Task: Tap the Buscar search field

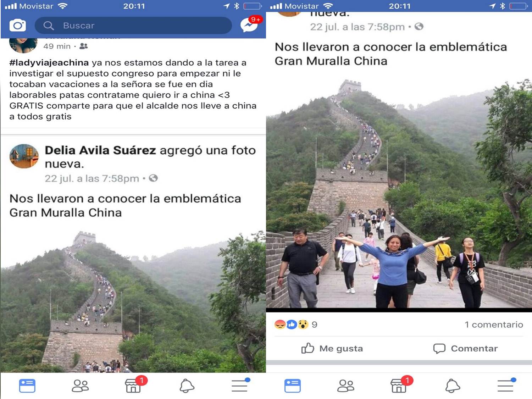Action: 133,26
